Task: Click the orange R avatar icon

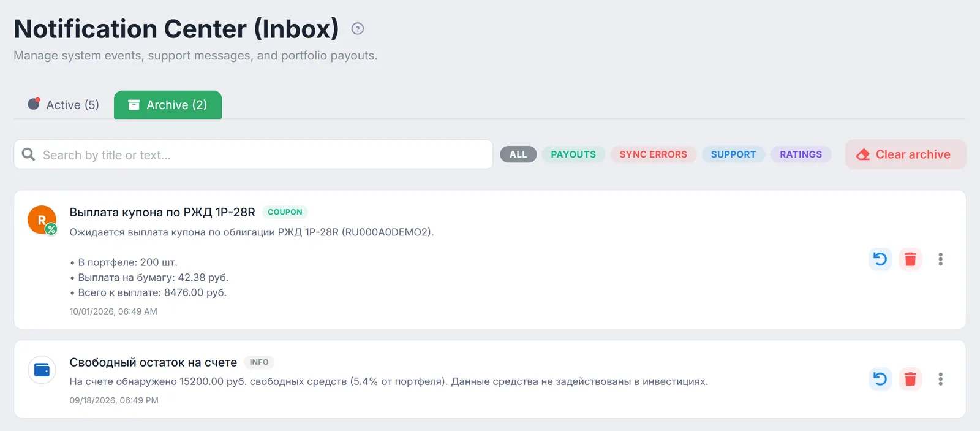Action: [x=42, y=220]
